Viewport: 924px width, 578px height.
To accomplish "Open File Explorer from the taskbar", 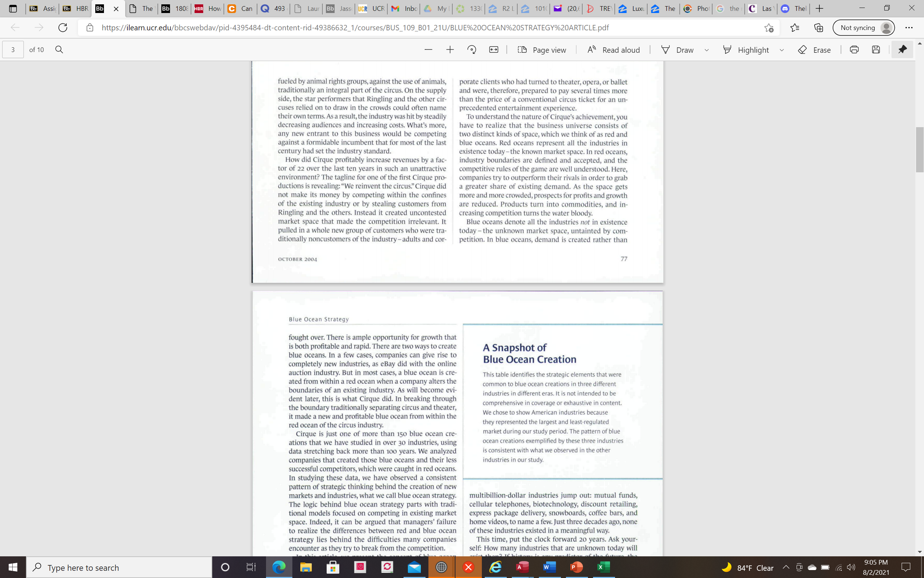I will [306, 567].
